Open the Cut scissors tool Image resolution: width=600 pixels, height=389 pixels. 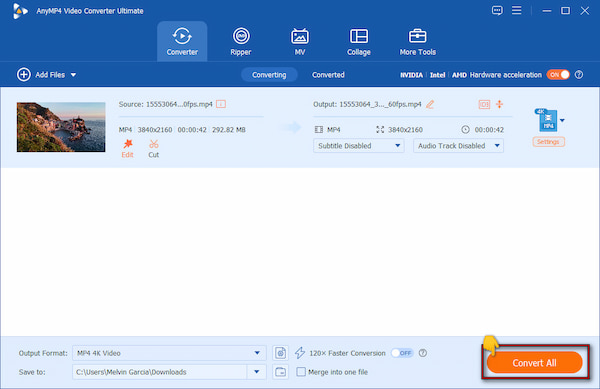pos(153,148)
